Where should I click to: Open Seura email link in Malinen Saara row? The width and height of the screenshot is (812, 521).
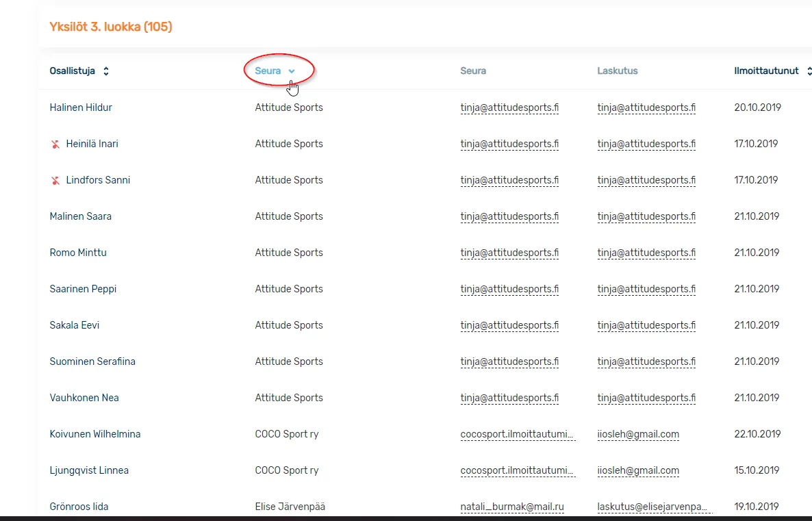click(509, 216)
